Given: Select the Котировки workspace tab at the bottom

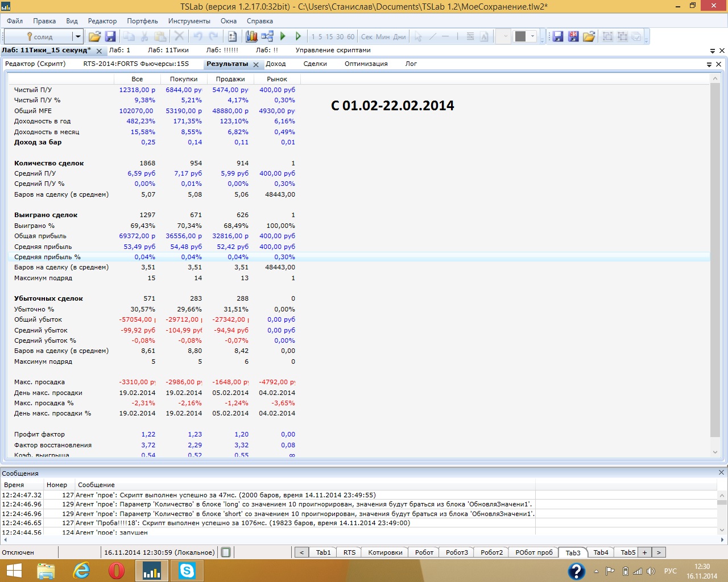Looking at the screenshot, I should click(385, 552).
